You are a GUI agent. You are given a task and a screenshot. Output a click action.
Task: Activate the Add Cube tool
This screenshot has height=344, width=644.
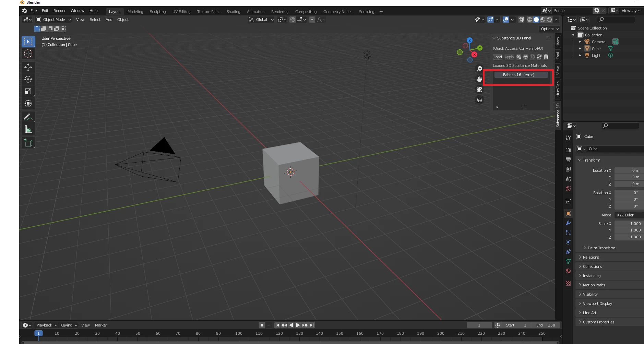point(28,143)
